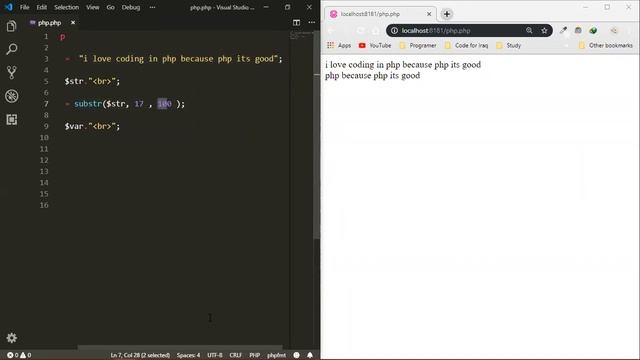Close the php.php editor tab

pyautogui.click(x=73, y=23)
